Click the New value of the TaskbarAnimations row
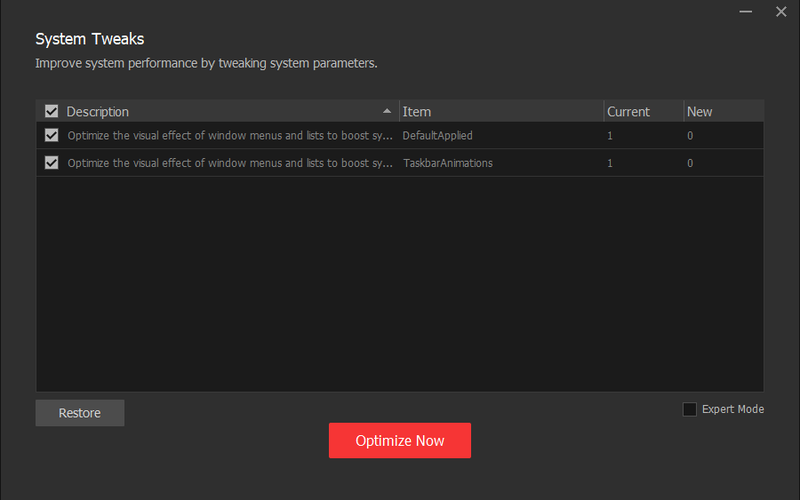Screen dimensions: 800x500 pos(690,163)
